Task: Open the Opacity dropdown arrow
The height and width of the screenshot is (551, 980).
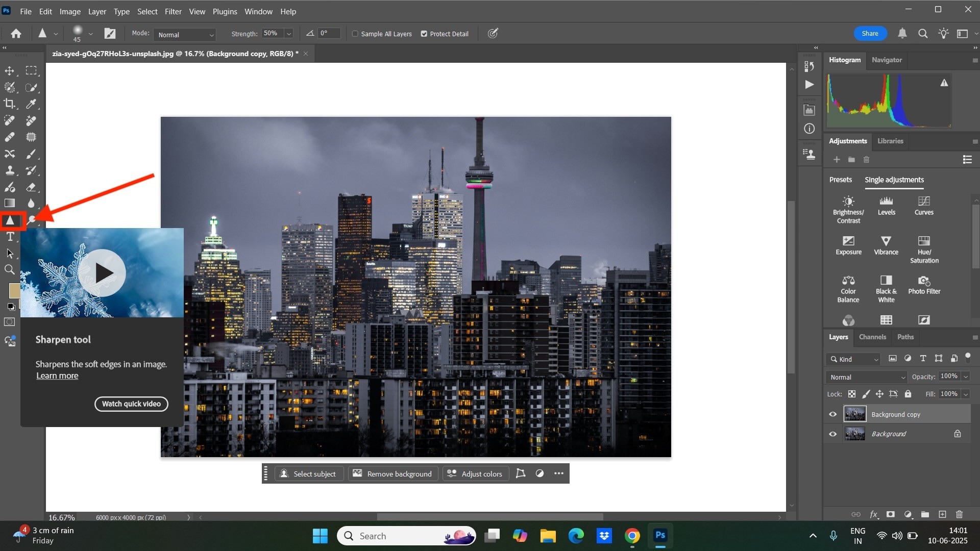Action: [x=966, y=377]
